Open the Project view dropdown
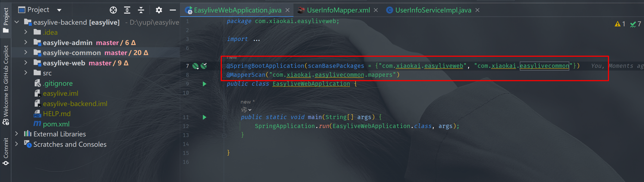 [x=59, y=10]
